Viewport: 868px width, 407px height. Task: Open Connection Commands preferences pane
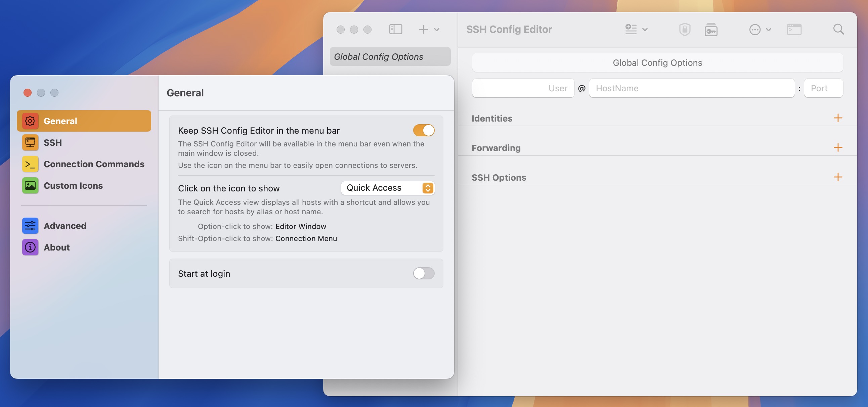point(84,164)
